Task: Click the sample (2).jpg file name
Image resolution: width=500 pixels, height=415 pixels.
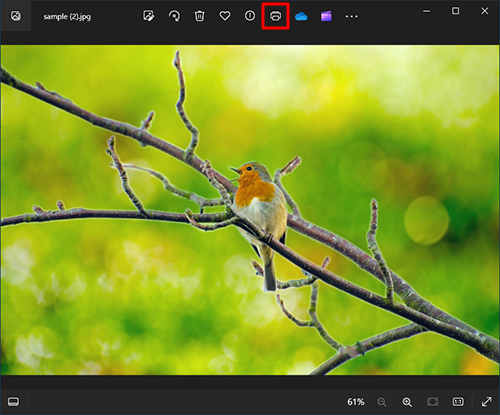Action: (67, 17)
